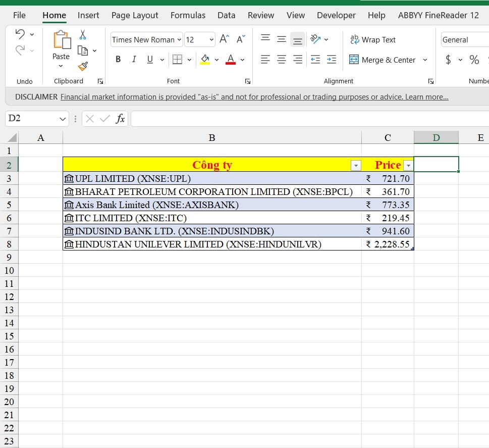Switch to Formulas tab
Image resolution: width=489 pixels, height=448 pixels.
tap(188, 15)
